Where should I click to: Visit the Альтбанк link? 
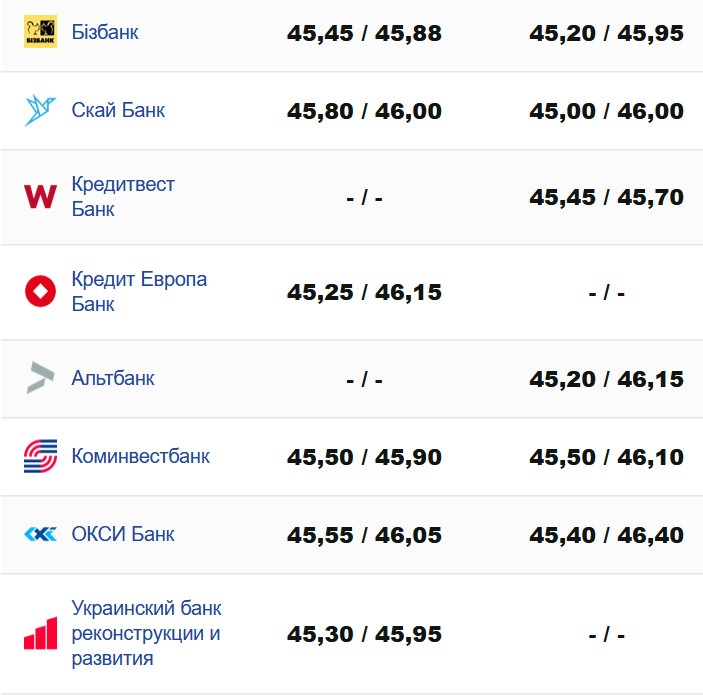pyautogui.click(x=113, y=378)
